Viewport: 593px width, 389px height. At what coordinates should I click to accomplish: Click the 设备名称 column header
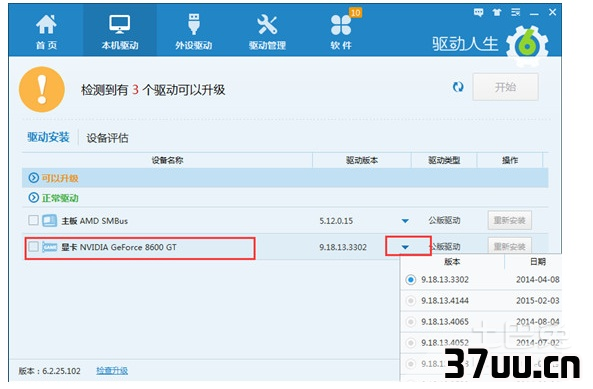pos(167,160)
